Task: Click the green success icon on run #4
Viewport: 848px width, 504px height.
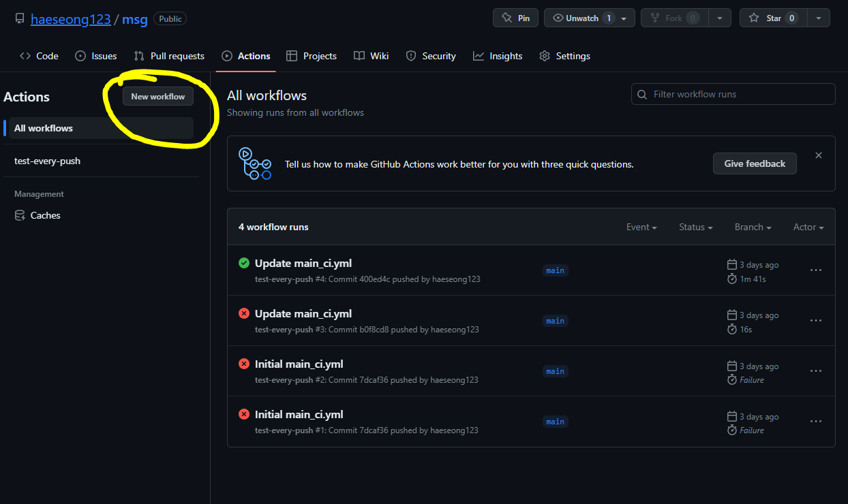Action: [244, 263]
